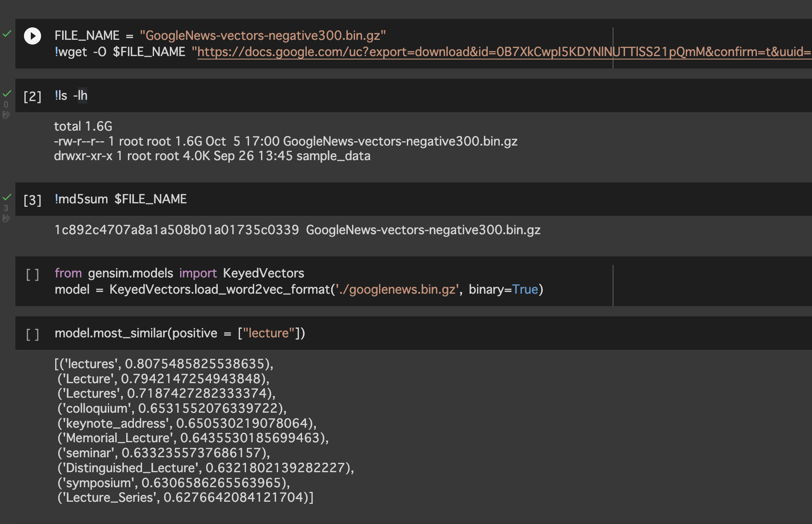Screen dimensions: 812x524
Task: Click the 'symposium' result row
Action: 174,483
